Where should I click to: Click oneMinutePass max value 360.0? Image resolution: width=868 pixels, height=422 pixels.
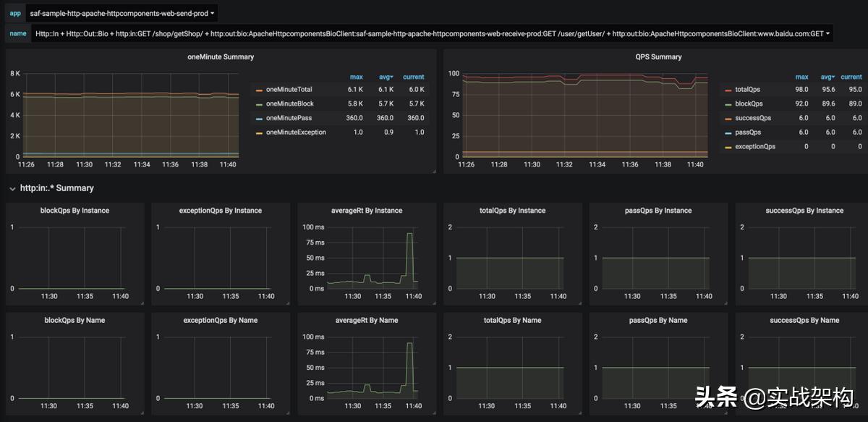click(354, 118)
